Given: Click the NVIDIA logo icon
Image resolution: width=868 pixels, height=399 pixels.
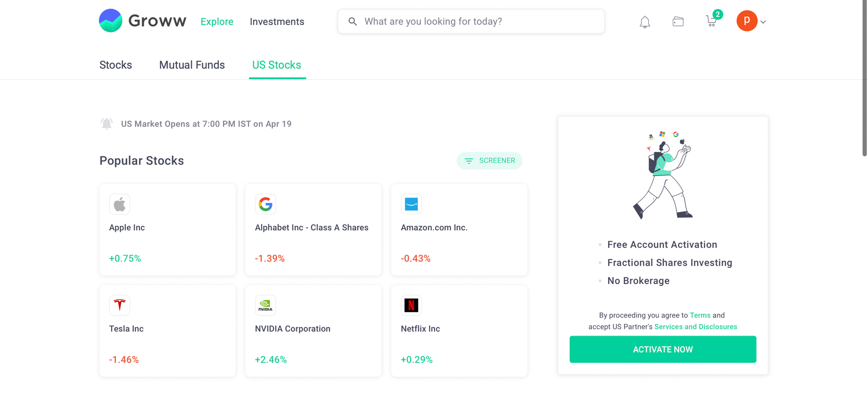Looking at the screenshot, I should click(265, 305).
